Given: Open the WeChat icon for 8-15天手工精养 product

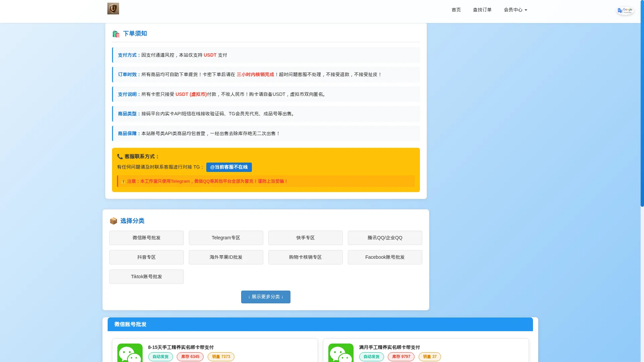Looking at the screenshot, I should tap(130, 353).
